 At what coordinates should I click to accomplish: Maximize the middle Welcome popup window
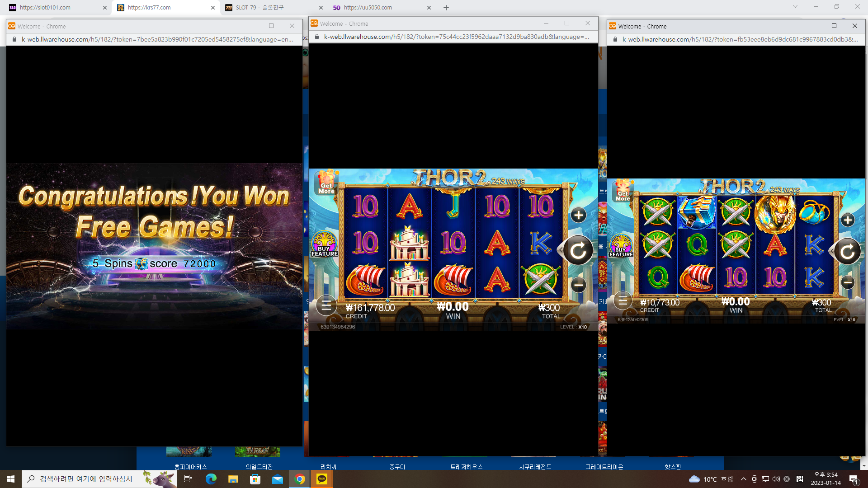coord(567,23)
